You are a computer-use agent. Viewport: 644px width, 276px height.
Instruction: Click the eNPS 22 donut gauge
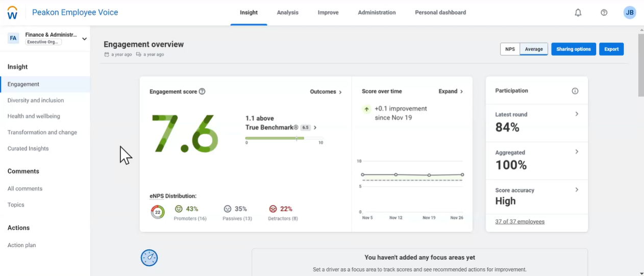point(158,212)
